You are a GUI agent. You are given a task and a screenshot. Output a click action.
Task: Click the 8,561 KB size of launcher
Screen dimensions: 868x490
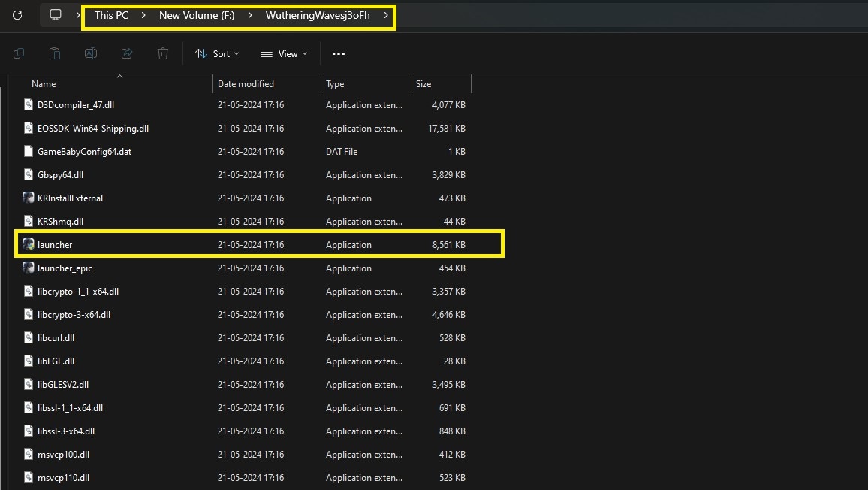pyautogui.click(x=449, y=244)
